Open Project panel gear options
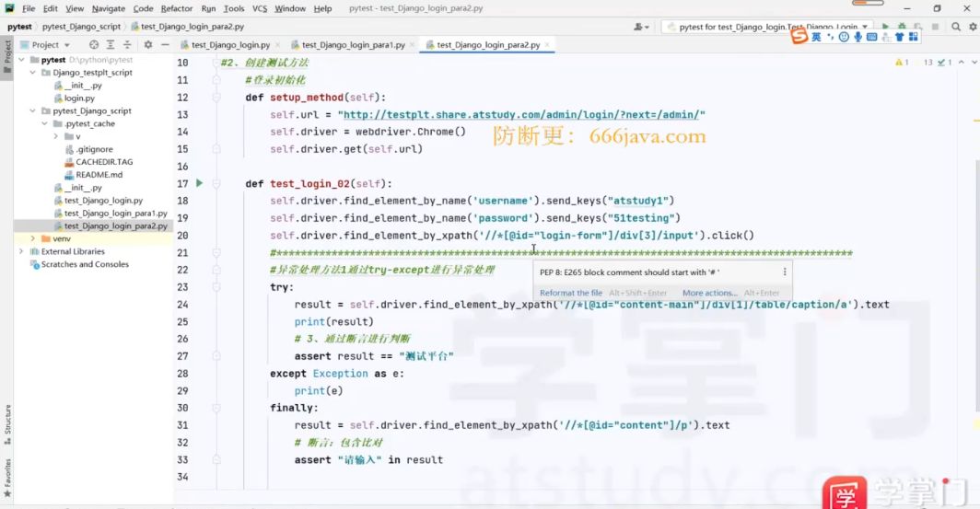Viewport: 980px width, 509px height. click(x=148, y=45)
